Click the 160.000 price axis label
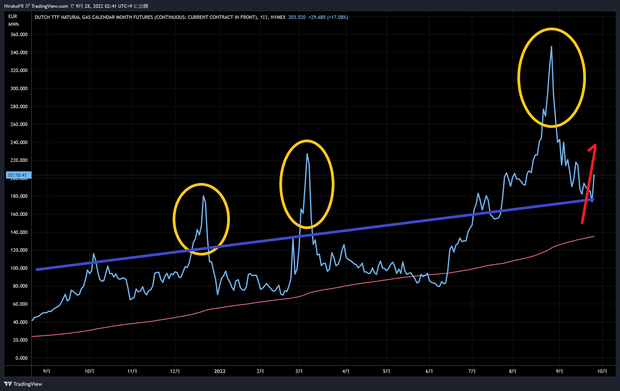Image resolution: width=620 pixels, height=391 pixels. coord(19,214)
